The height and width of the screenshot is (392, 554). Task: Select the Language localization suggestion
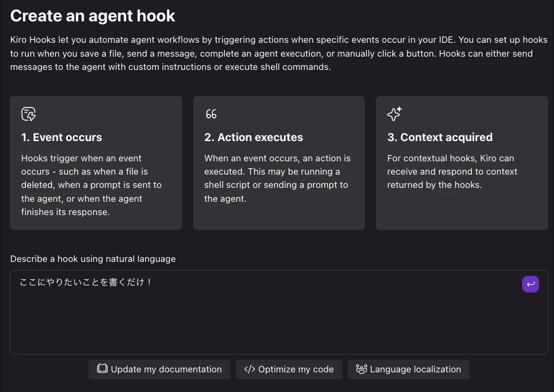point(408,369)
